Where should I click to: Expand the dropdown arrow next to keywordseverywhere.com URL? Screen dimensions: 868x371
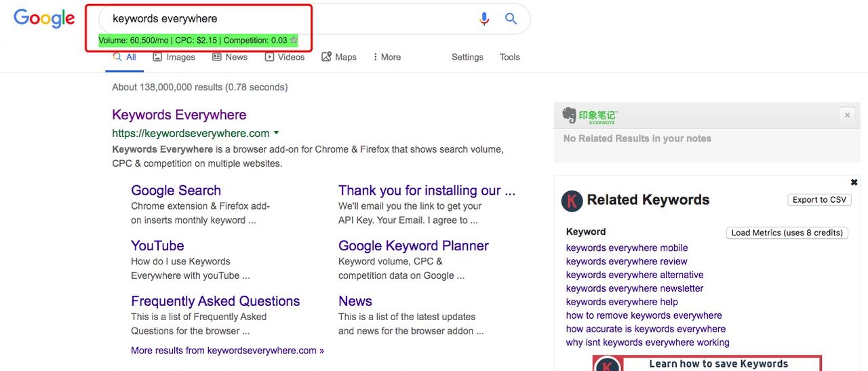[277, 133]
